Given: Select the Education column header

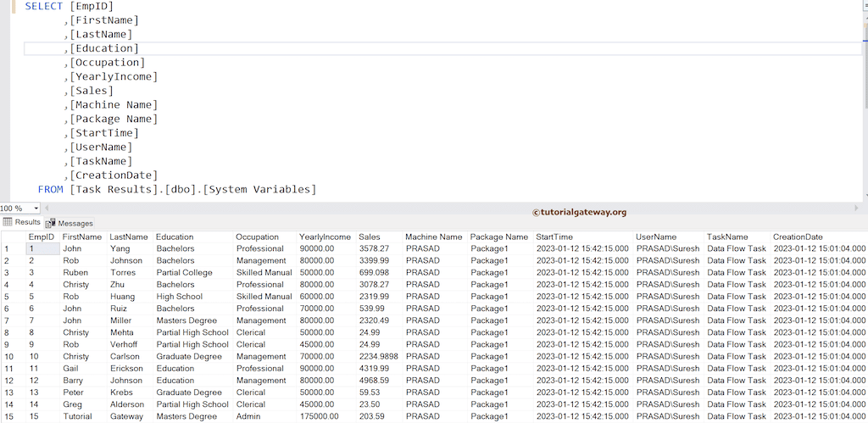Looking at the screenshot, I should tap(193, 237).
